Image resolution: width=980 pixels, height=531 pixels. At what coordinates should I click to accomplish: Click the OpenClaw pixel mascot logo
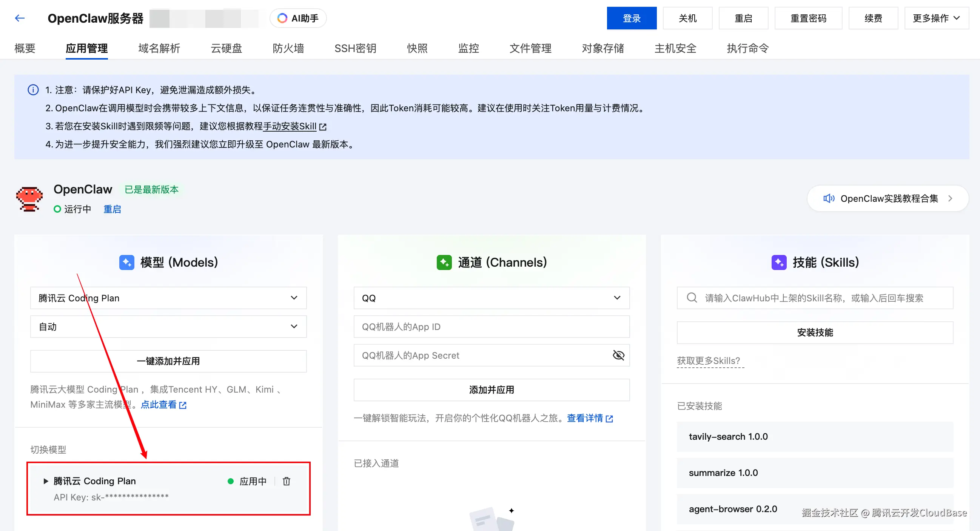coord(29,199)
